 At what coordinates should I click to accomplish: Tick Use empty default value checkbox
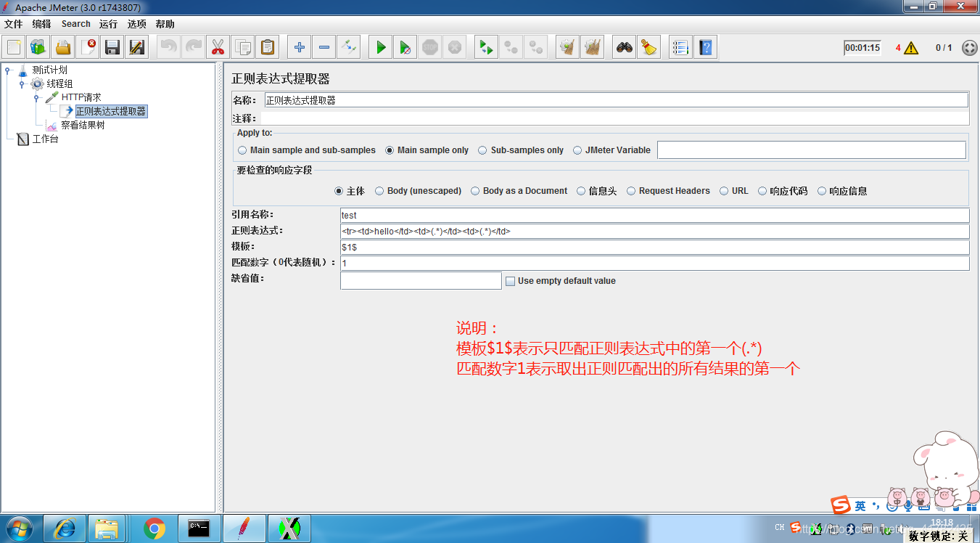(x=510, y=281)
